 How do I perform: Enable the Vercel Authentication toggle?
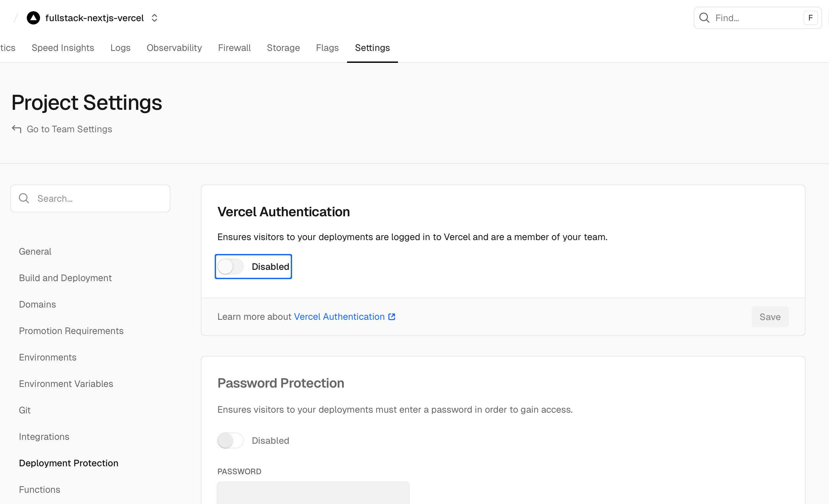[x=231, y=267]
